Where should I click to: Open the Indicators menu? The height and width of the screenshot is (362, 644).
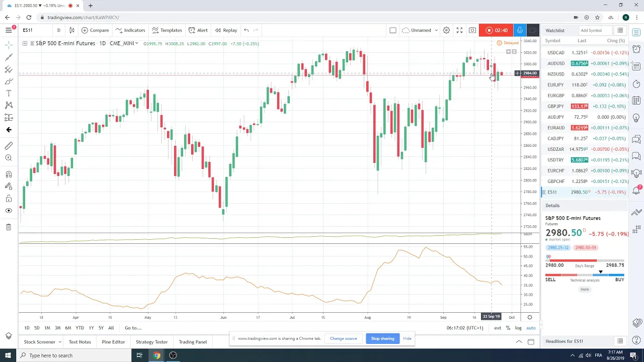pos(130,30)
